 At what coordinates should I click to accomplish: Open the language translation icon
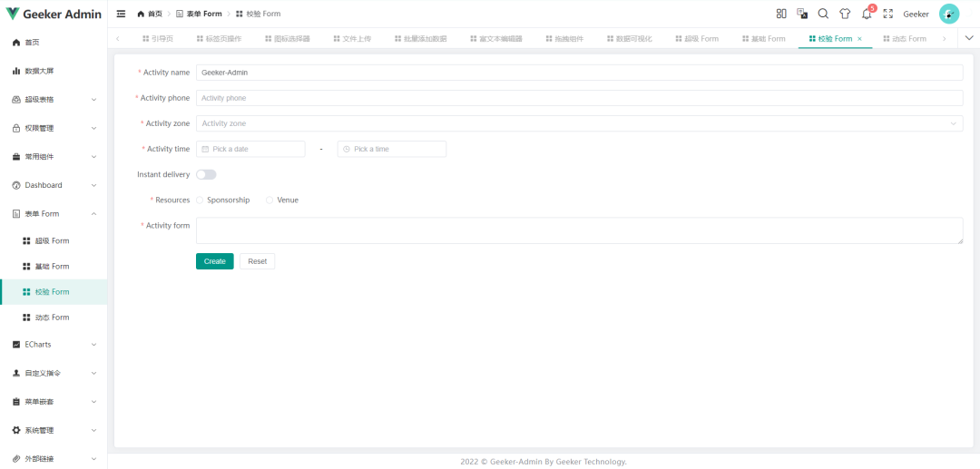point(802,14)
